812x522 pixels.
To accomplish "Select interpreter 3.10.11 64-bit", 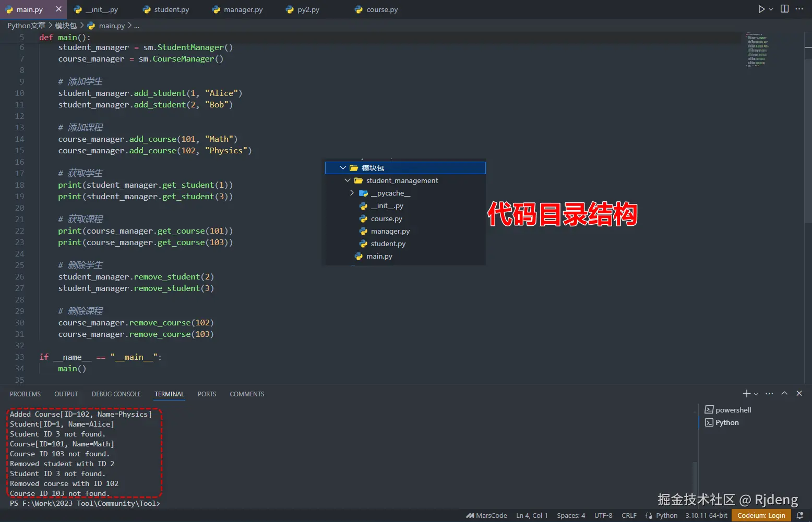I will click(706, 515).
